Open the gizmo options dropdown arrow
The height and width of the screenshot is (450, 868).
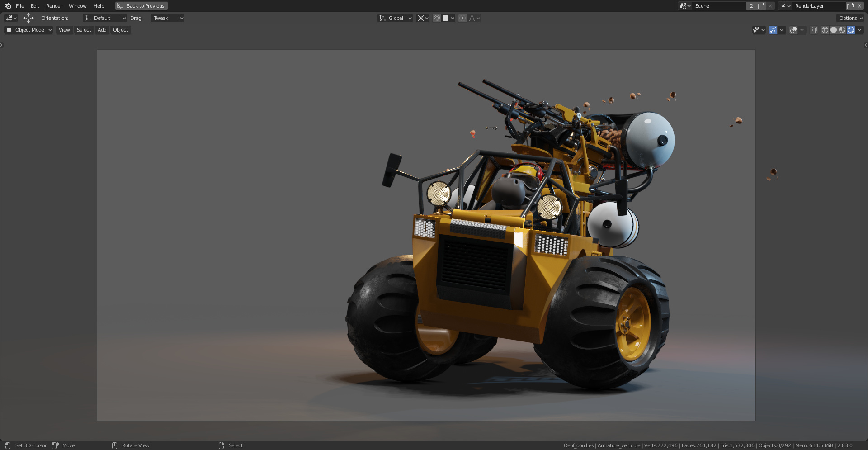point(782,30)
